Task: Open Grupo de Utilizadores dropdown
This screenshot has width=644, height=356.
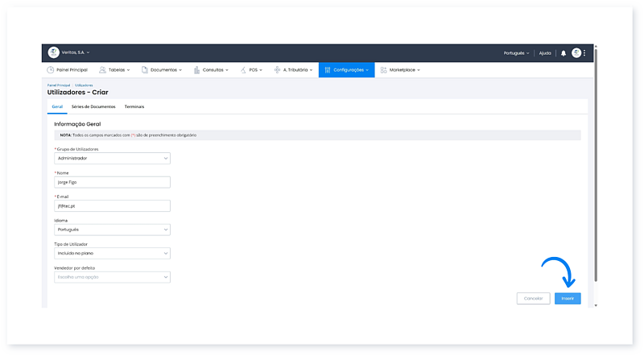Action: (112, 159)
